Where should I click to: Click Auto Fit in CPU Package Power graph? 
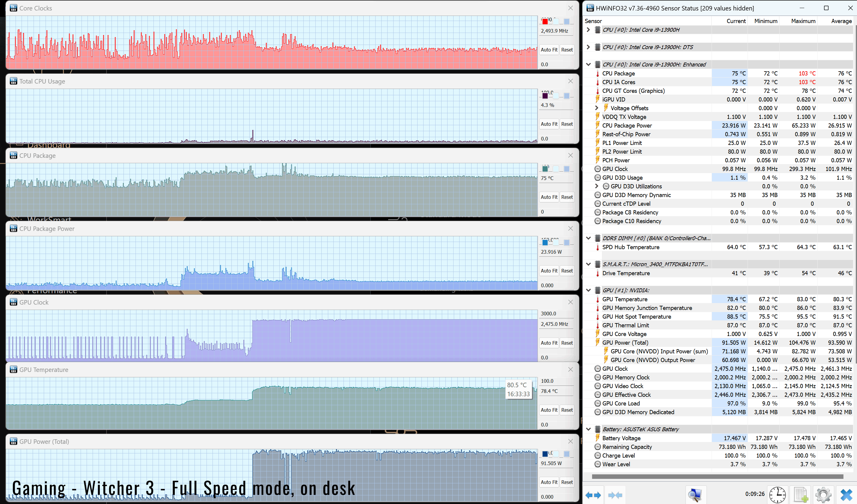[549, 271]
